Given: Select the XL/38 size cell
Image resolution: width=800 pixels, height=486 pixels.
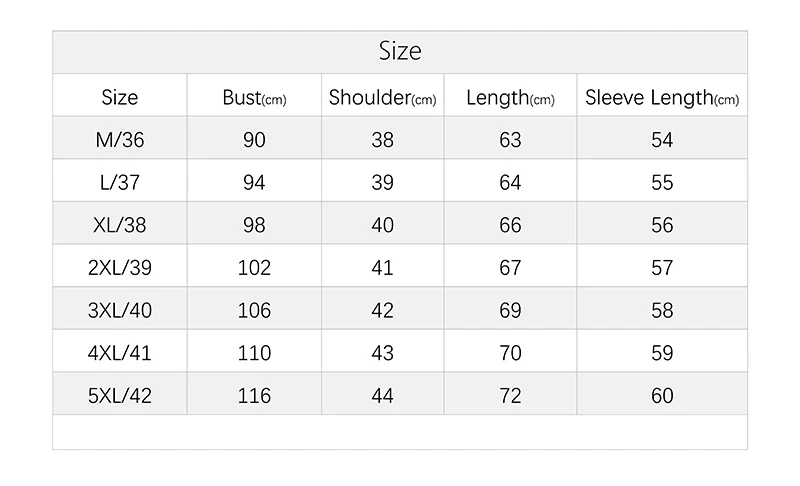Looking at the screenshot, I should coord(120,225).
